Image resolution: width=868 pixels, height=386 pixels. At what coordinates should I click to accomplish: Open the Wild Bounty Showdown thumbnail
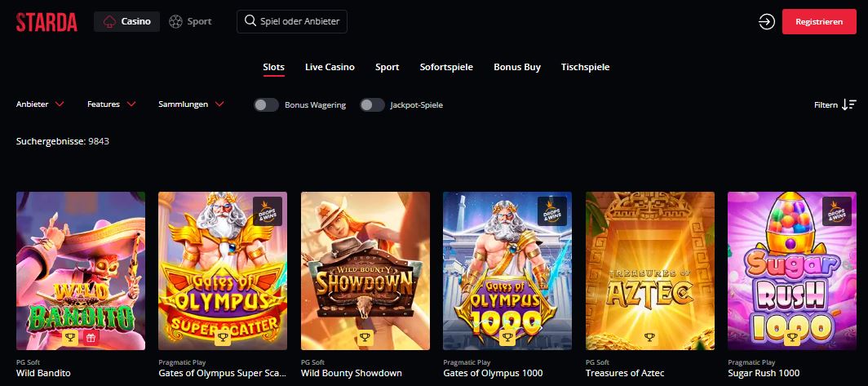tap(365, 271)
